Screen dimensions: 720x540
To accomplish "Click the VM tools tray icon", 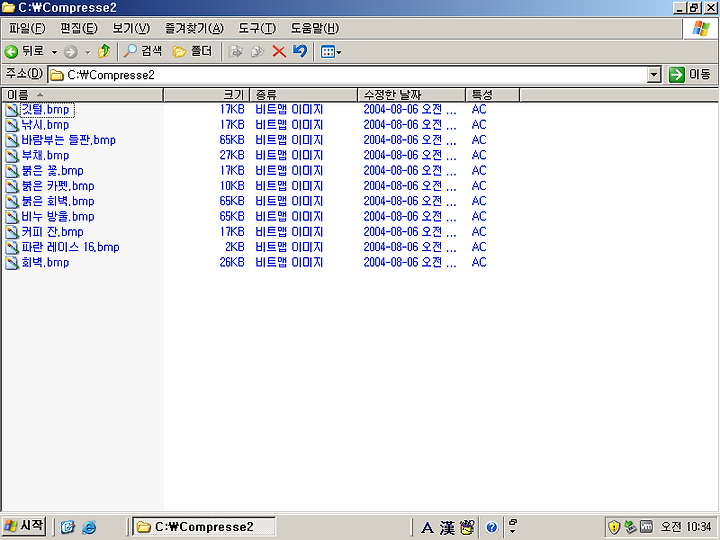I will pyautogui.click(x=646, y=527).
